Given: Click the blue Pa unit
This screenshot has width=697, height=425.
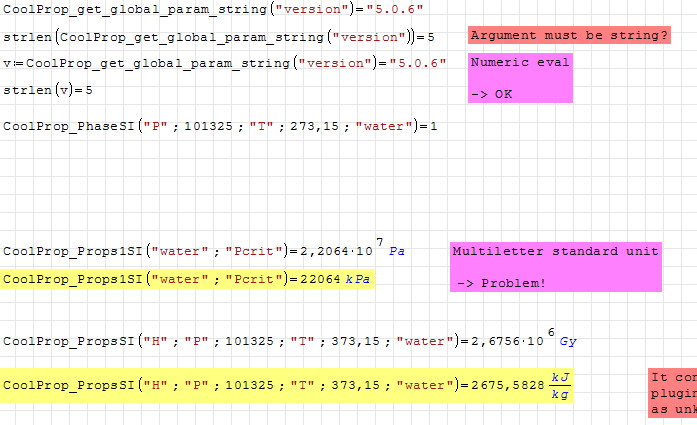Looking at the screenshot, I should click(397, 251).
